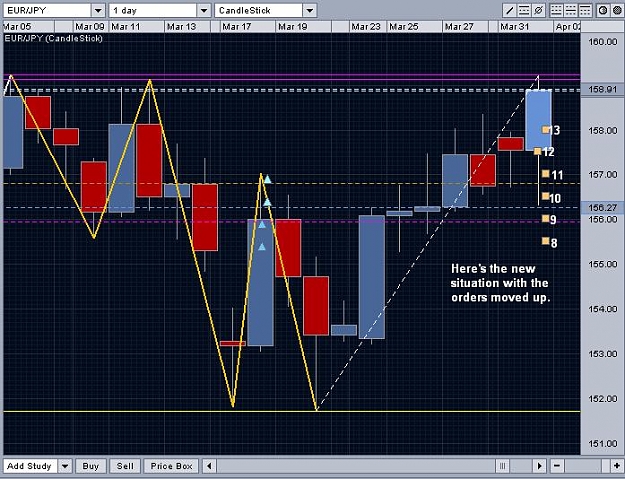Click the 156.27 price label
Screen dimensions: 625x479
point(602,208)
